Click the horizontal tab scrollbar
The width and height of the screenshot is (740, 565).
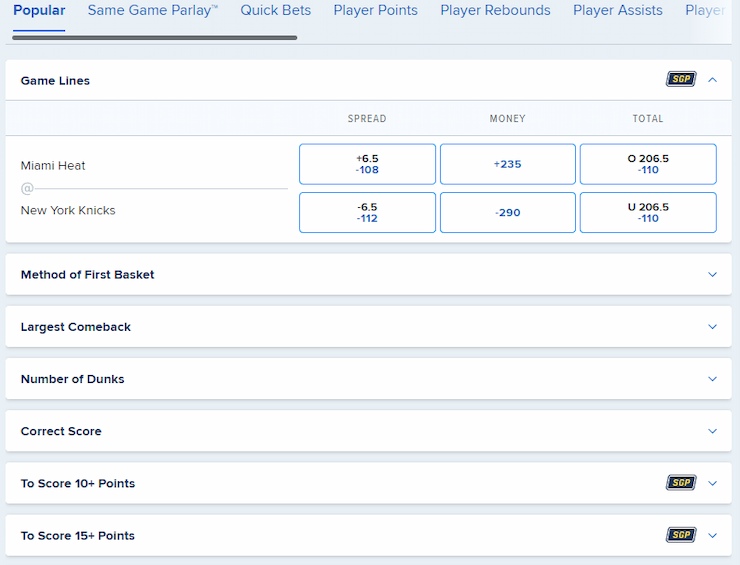click(x=155, y=38)
